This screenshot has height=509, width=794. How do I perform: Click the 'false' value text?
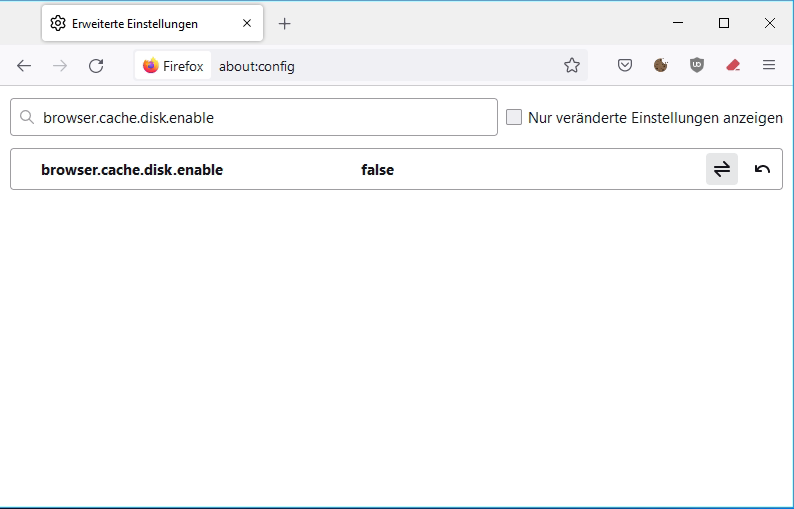[x=377, y=170]
